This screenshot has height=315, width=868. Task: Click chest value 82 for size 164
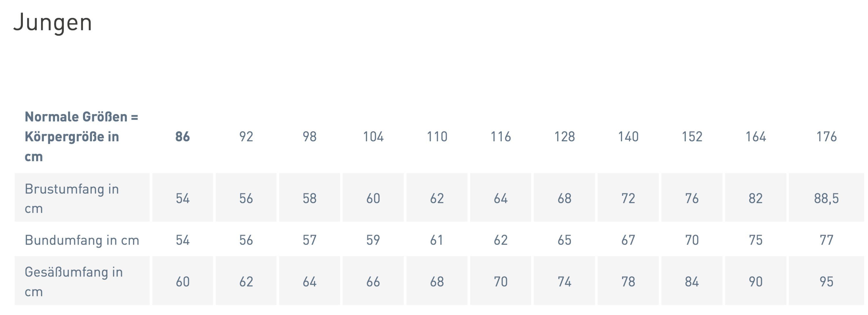755,198
